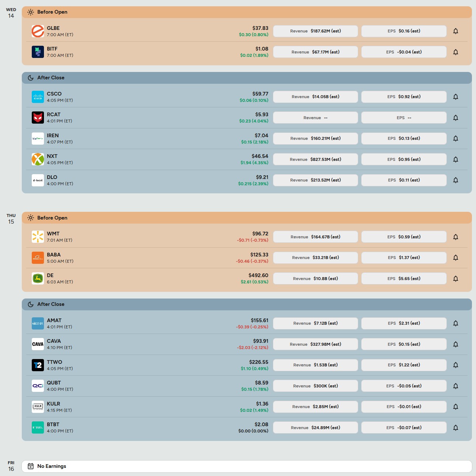
Task: Set alert bell for GLBE earnings
Action: tap(456, 31)
